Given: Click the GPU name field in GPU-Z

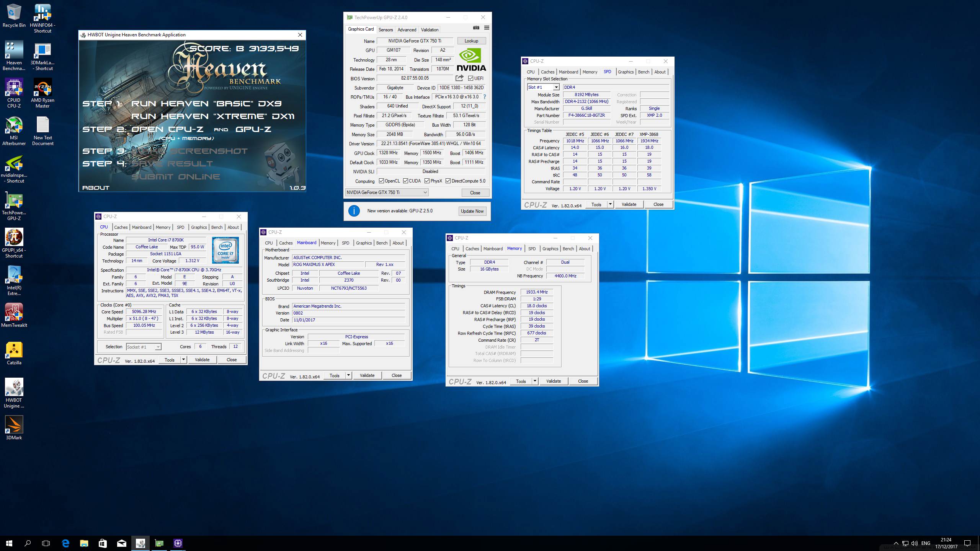Looking at the screenshot, I should click(x=415, y=41).
